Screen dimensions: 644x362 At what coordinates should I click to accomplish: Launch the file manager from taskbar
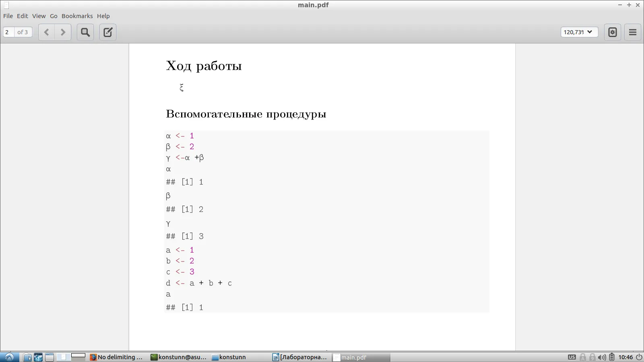27,357
